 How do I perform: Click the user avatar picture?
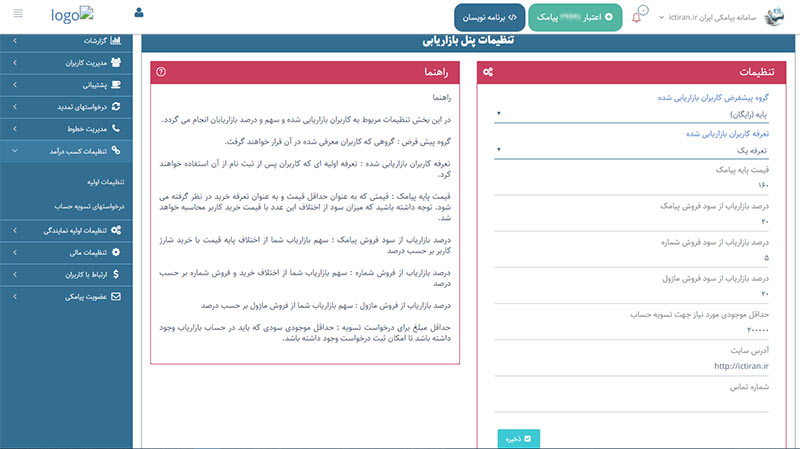774,17
